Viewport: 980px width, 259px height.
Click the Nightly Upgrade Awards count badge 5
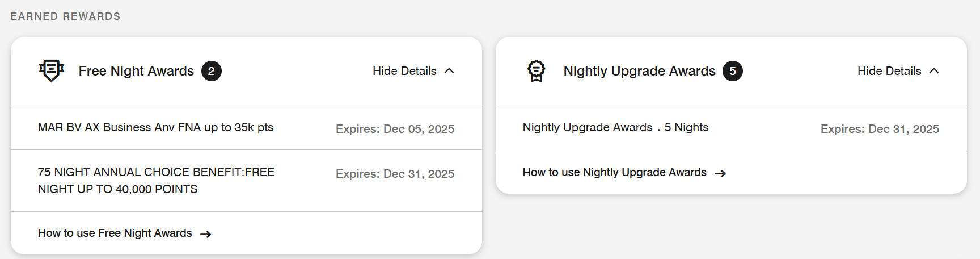[x=733, y=71]
